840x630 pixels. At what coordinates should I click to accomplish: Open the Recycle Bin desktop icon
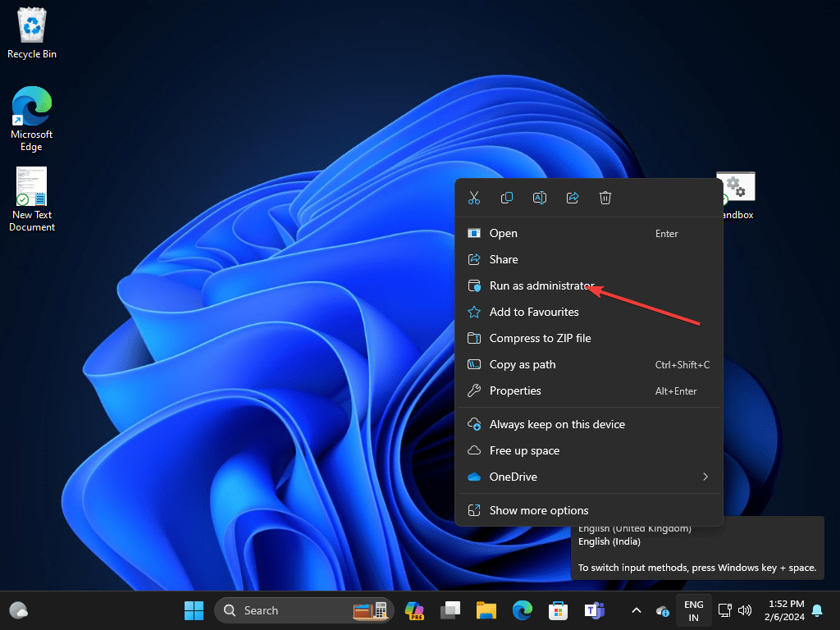pos(32,33)
